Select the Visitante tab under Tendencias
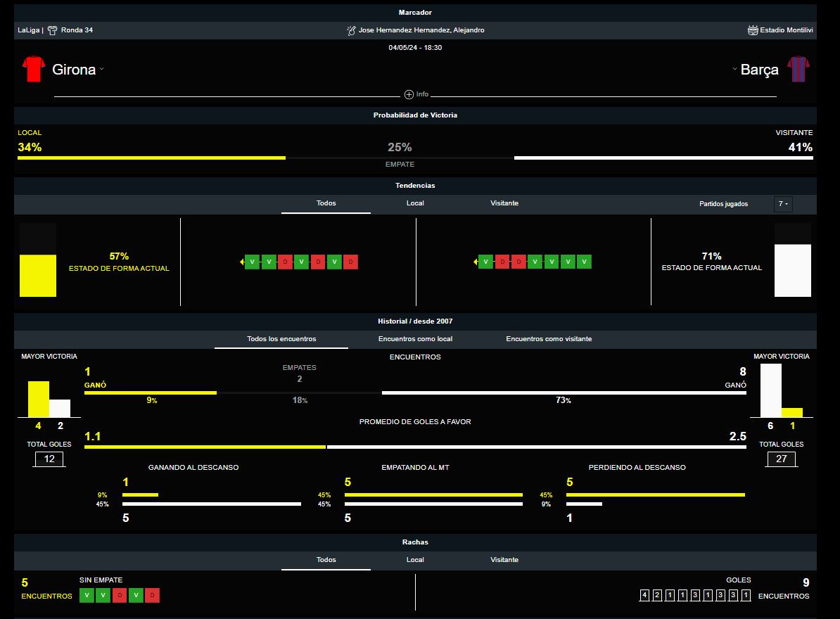 point(504,203)
